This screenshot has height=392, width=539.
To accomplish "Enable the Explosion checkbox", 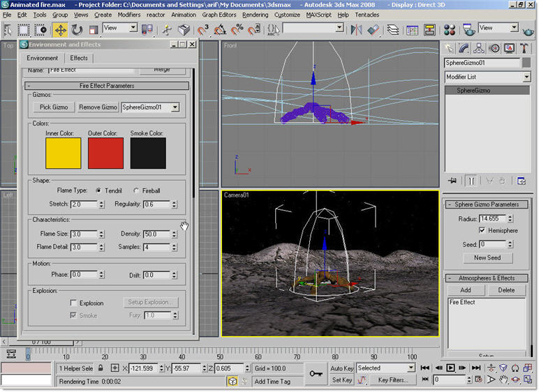I will click(x=74, y=303).
